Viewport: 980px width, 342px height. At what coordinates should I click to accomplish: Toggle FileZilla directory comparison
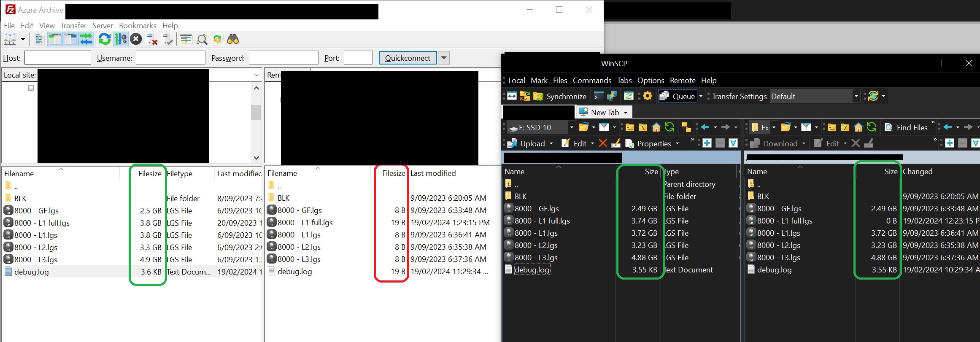point(202,39)
